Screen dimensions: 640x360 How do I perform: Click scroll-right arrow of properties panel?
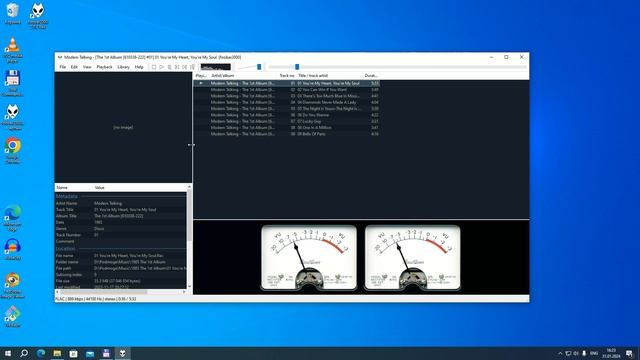click(x=184, y=292)
